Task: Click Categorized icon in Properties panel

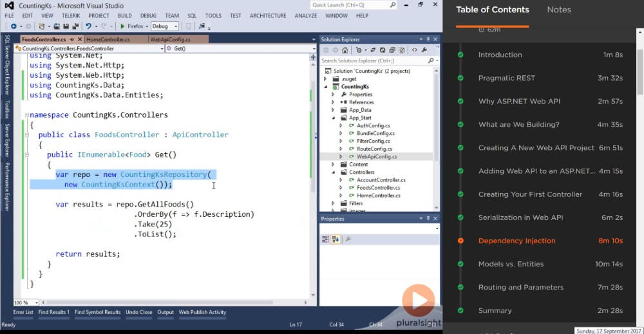Action: [x=326, y=239]
